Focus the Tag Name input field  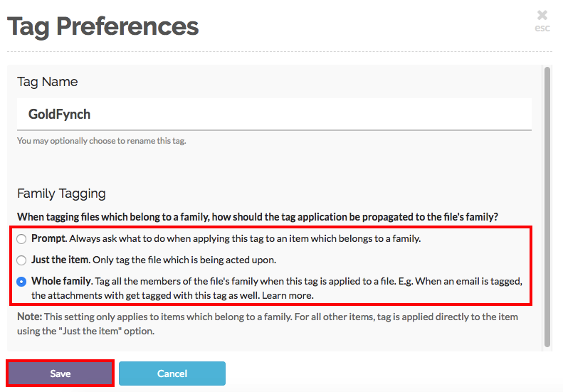pos(274,114)
